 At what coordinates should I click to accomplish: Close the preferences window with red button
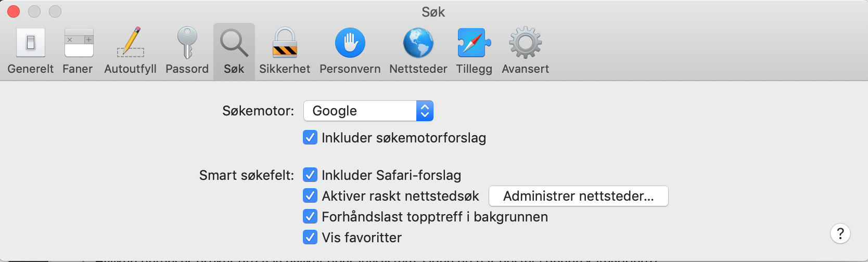(14, 11)
